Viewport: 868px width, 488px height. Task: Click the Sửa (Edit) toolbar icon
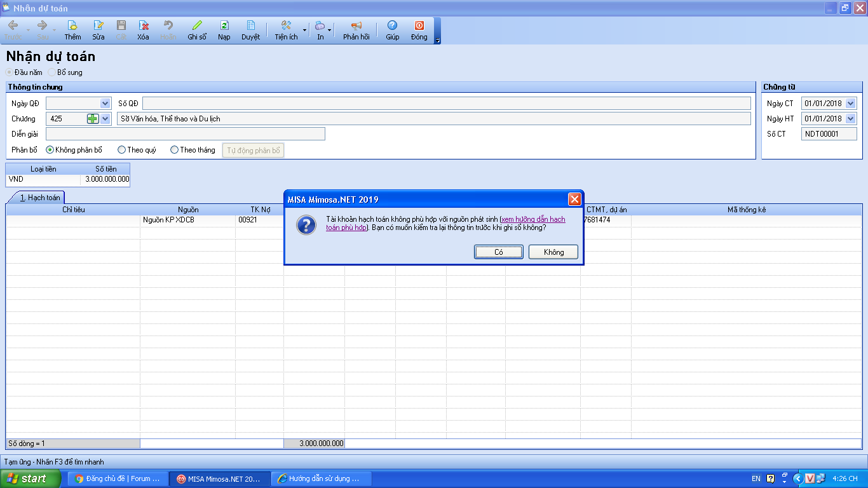pos(98,26)
